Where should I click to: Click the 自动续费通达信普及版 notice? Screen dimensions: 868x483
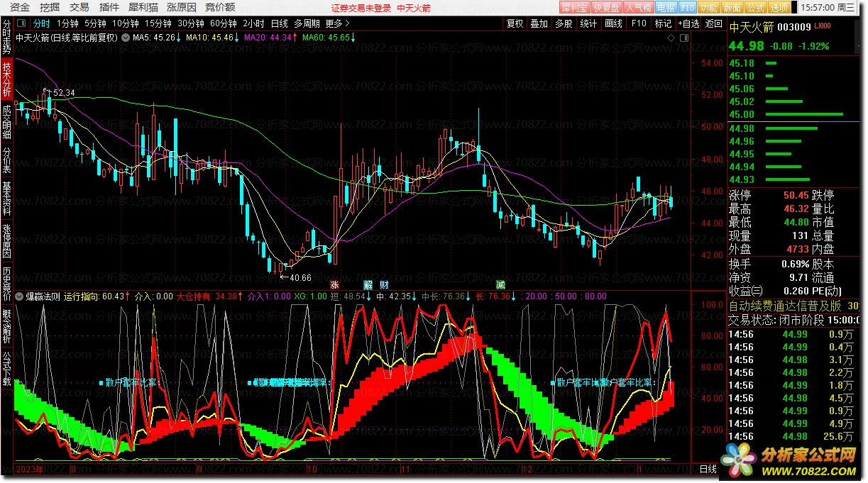pos(785,306)
